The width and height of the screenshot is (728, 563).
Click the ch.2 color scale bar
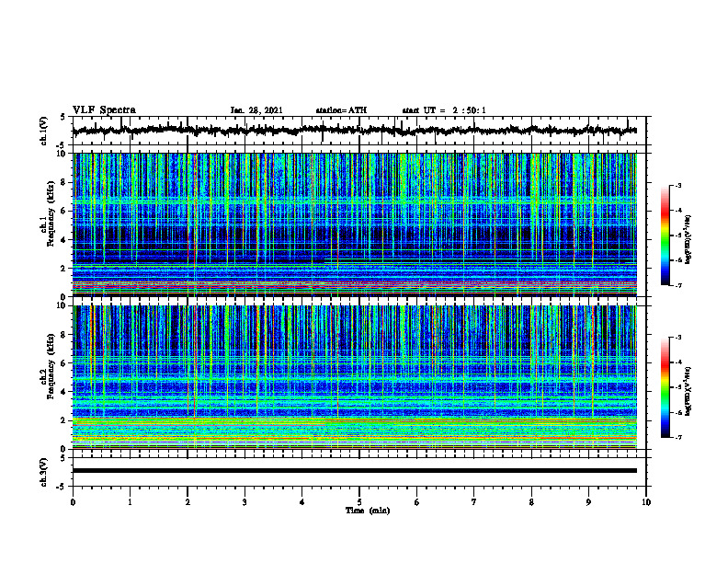[665, 387]
